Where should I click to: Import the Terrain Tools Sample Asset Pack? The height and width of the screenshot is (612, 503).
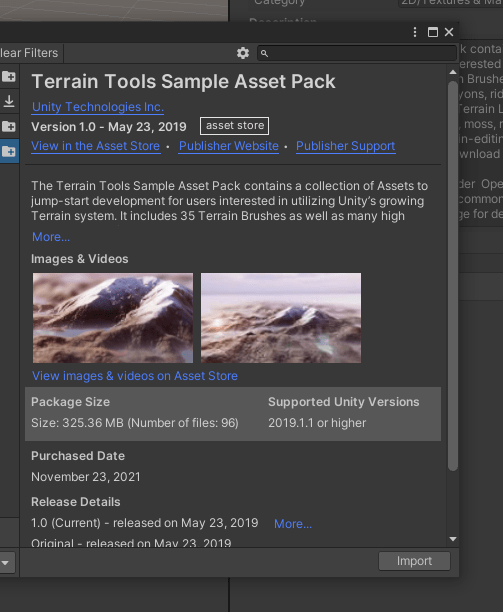[414, 561]
